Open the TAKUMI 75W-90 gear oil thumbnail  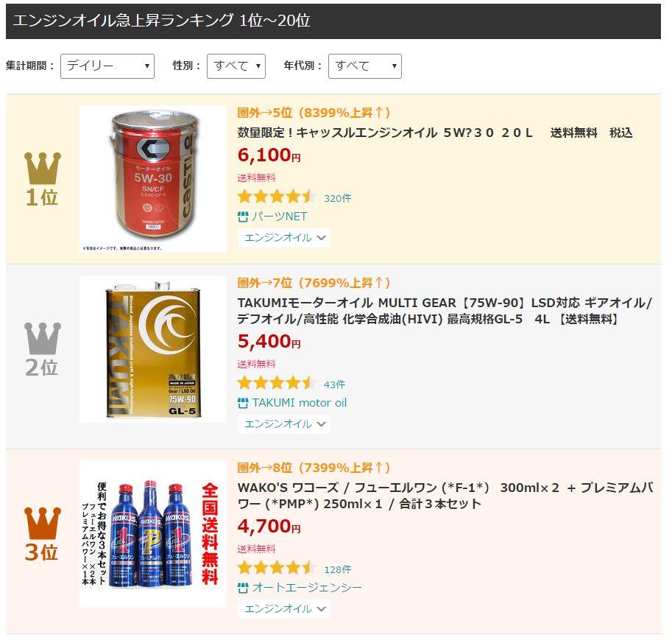tap(153, 349)
